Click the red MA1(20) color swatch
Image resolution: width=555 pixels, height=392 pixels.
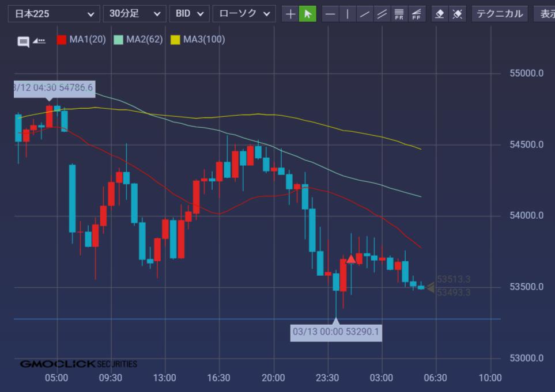[62, 40]
